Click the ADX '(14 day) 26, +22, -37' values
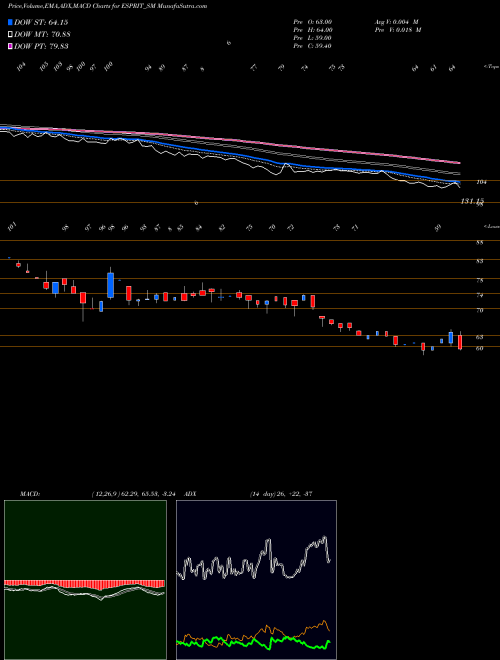 281,494
